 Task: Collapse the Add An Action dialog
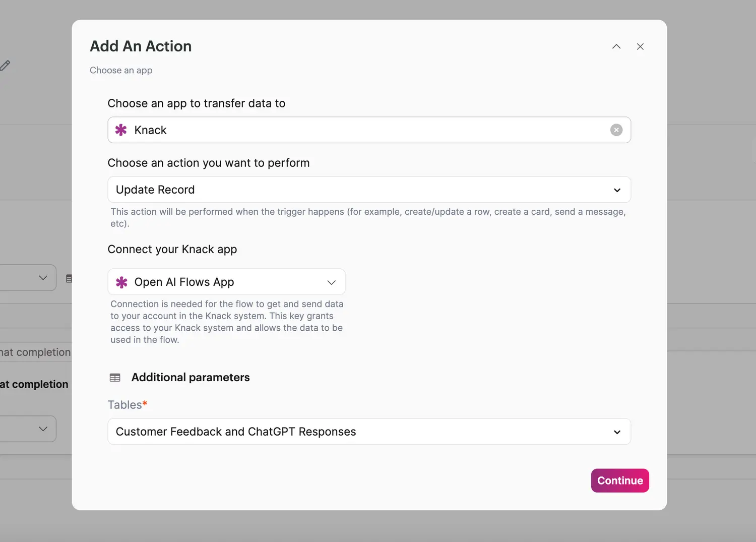point(616,46)
